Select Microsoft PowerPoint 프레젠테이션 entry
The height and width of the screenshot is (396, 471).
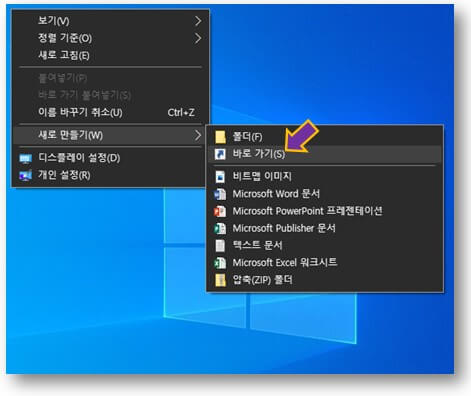click(x=325, y=211)
